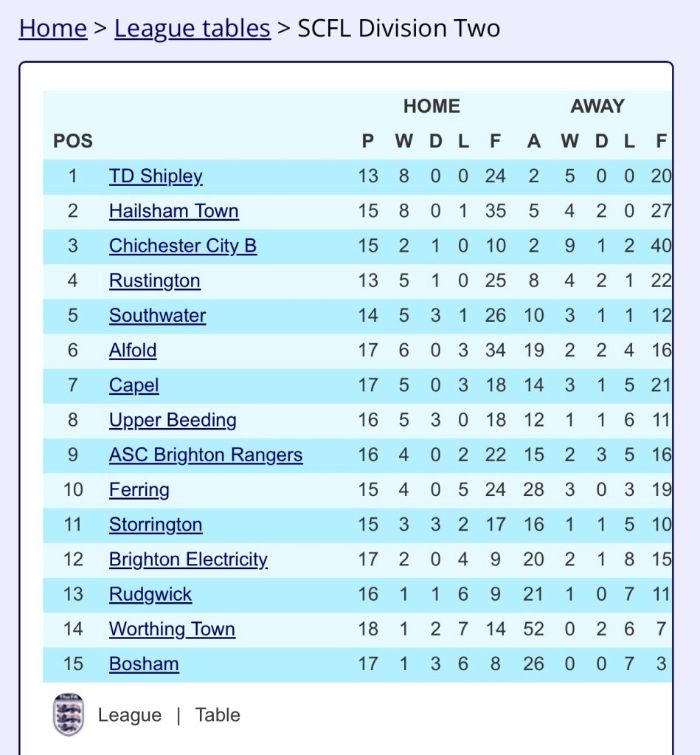700x755 pixels.
Task: Open the Ferring team link
Action: 139,489
